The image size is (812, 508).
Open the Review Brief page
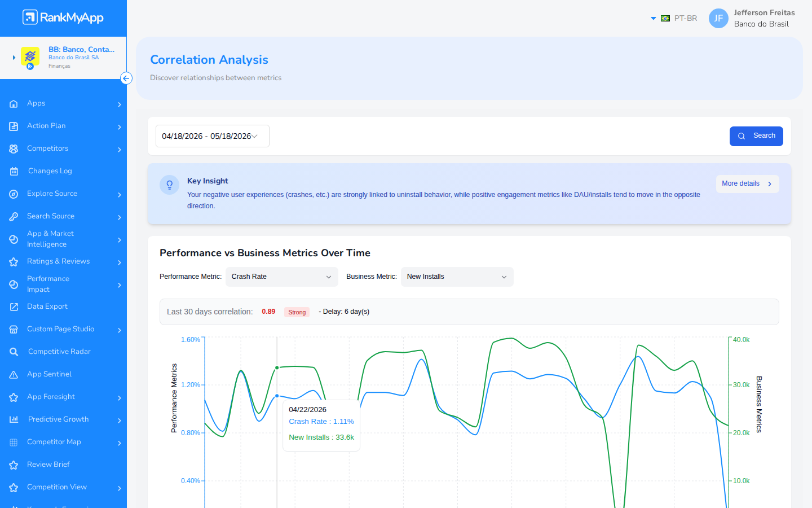coord(48,465)
